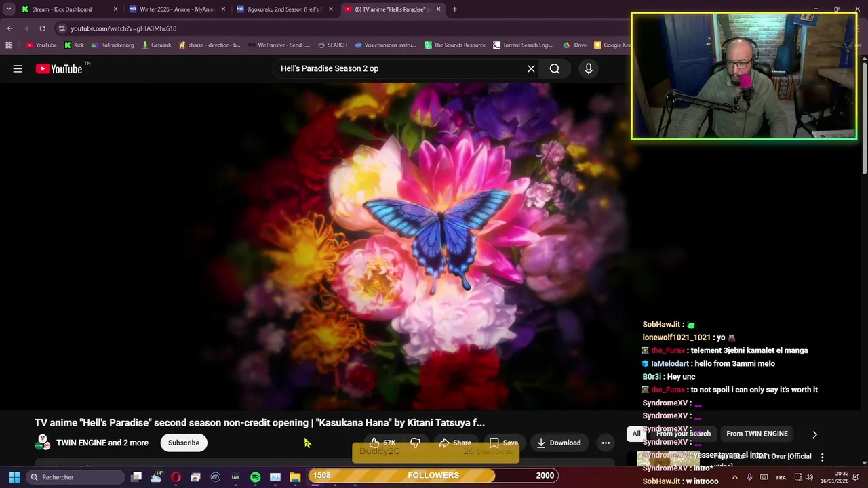868x488 pixels.
Task: Open the system tray microphone icon
Action: pyautogui.click(x=749, y=477)
